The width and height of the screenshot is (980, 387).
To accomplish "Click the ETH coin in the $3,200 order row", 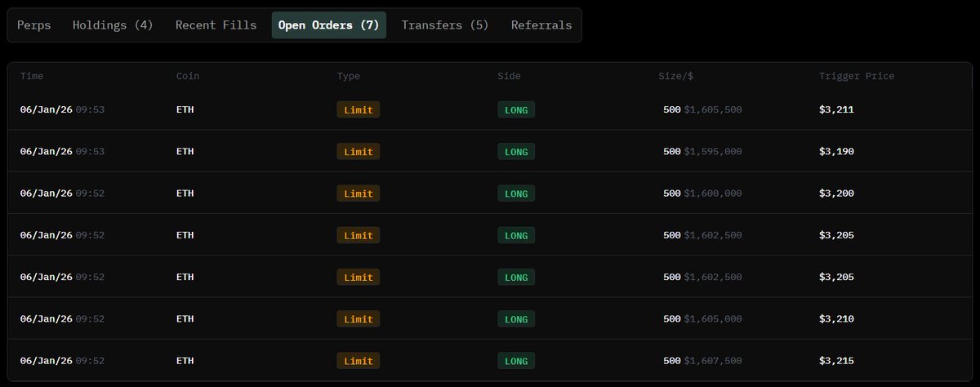I will click(185, 193).
